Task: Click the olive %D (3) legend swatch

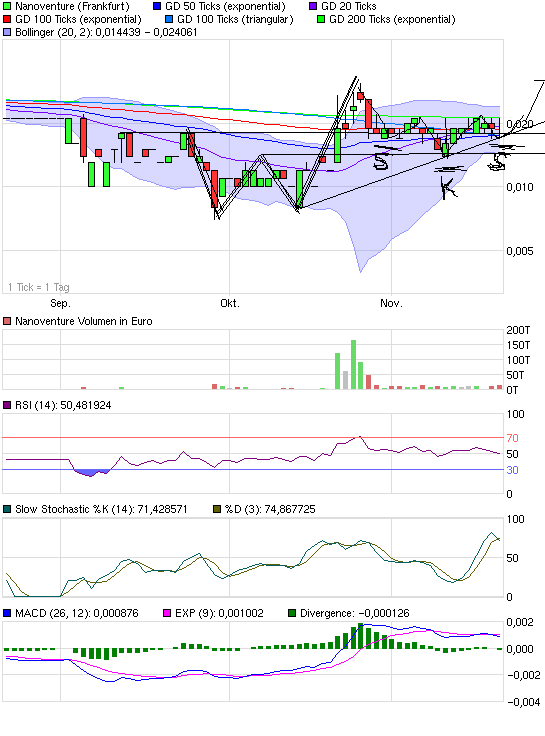Action: tap(217, 509)
